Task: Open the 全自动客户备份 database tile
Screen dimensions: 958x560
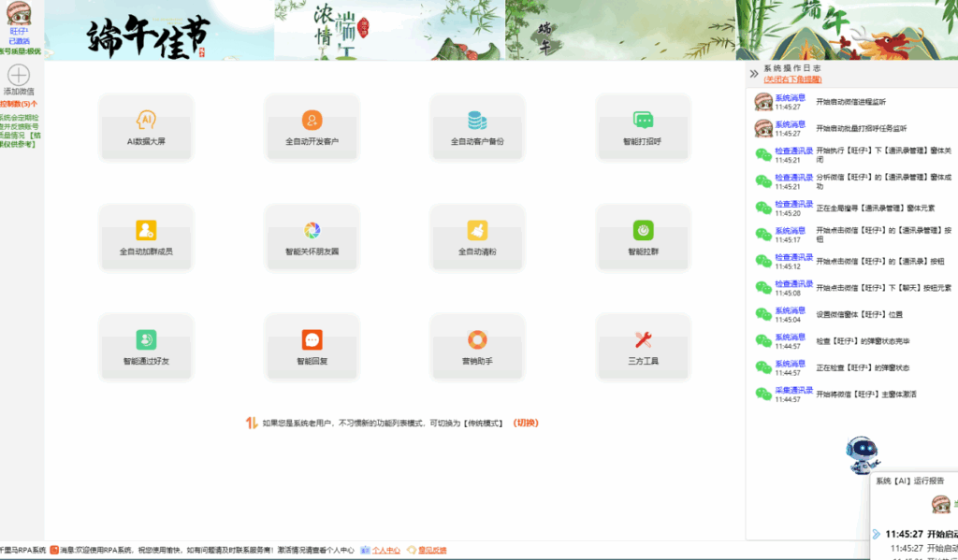Action: tap(477, 128)
